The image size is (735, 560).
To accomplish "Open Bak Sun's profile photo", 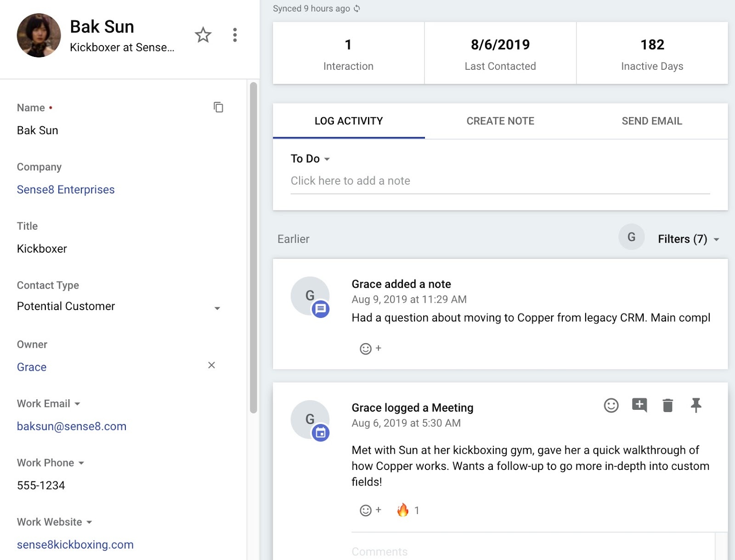I will tap(39, 35).
